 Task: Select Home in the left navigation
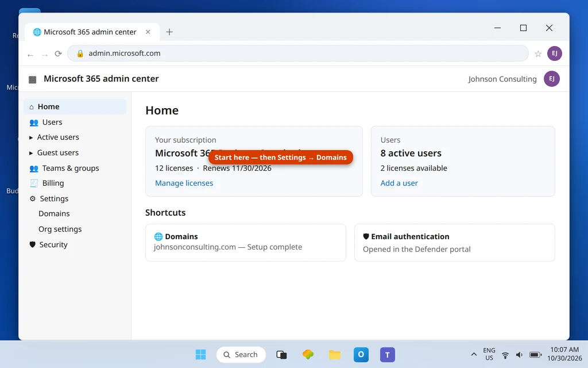(x=75, y=106)
